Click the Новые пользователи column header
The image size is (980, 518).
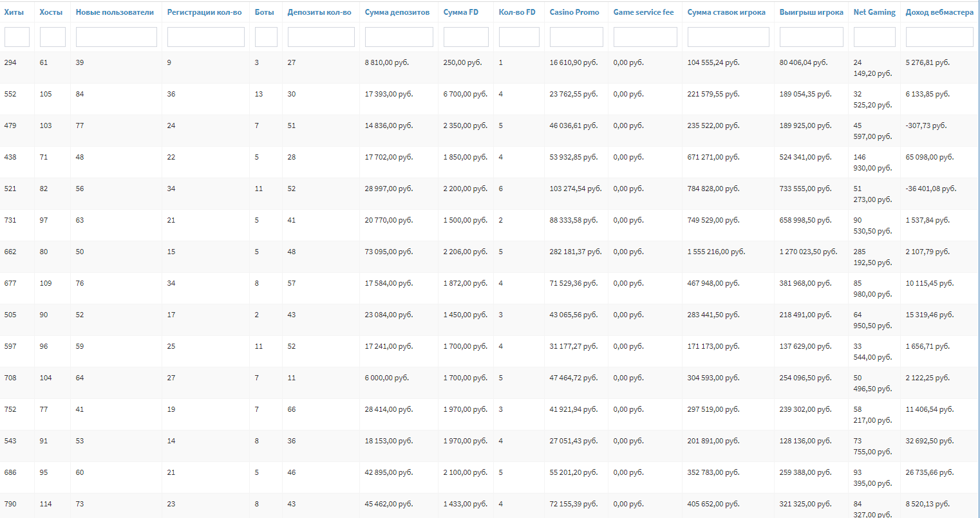pos(115,12)
